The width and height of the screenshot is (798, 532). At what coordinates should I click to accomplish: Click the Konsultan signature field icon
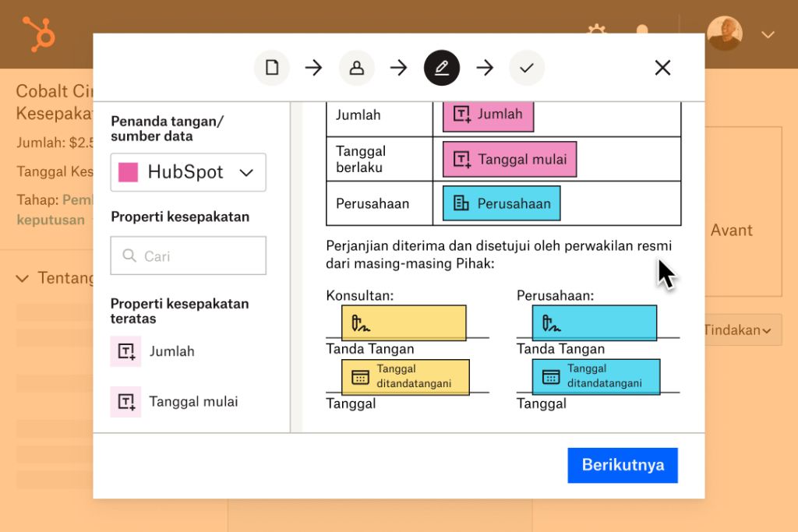361,322
